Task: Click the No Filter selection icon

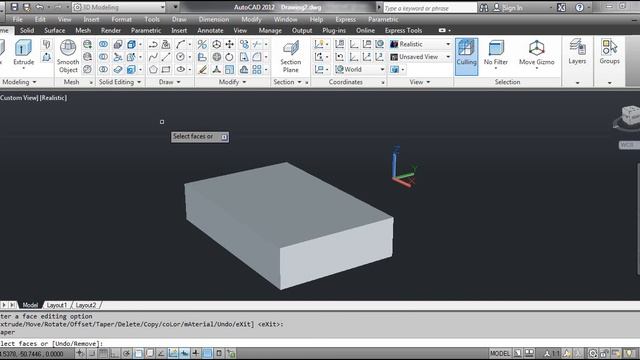Action: coord(496,48)
